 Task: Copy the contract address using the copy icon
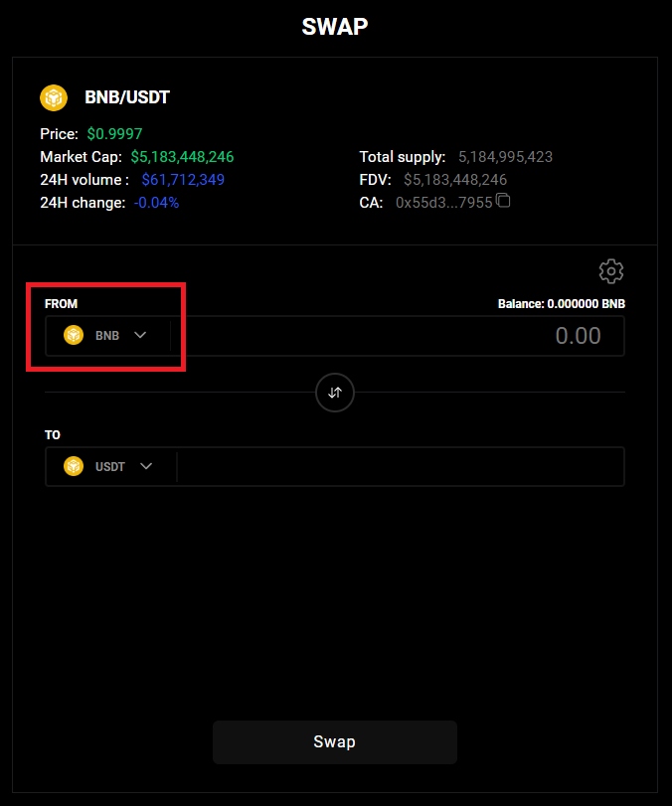tap(503, 202)
